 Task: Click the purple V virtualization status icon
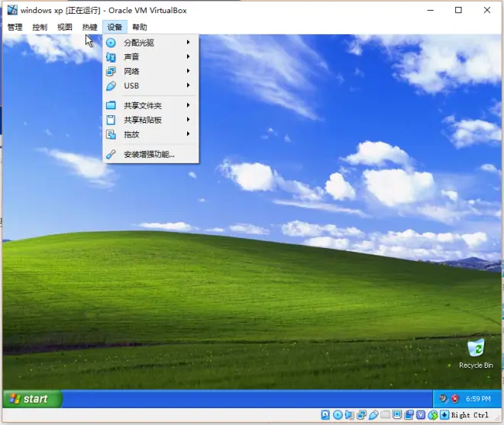421,415
